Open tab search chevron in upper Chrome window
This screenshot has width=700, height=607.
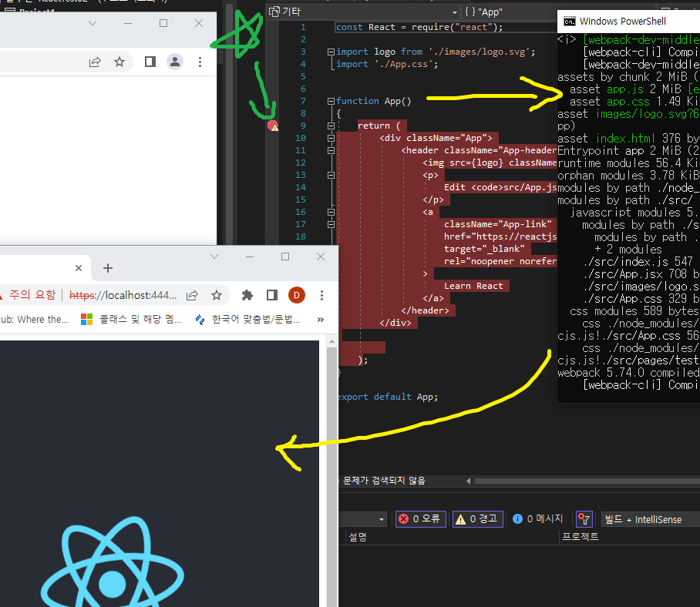click(93, 23)
